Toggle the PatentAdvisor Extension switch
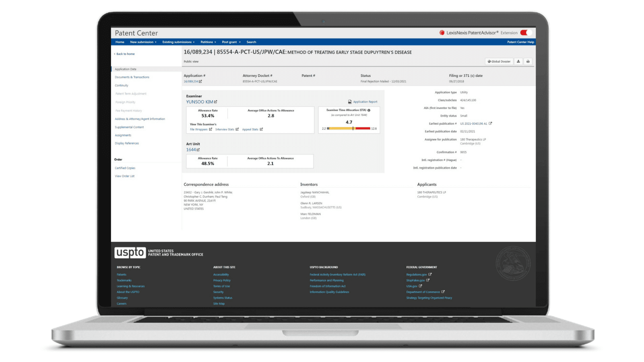The width and height of the screenshot is (644, 362). click(526, 33)
